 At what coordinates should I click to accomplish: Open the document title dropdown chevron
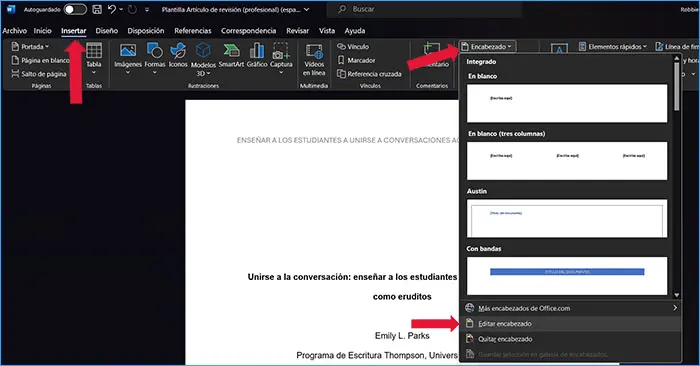[307, 9]
